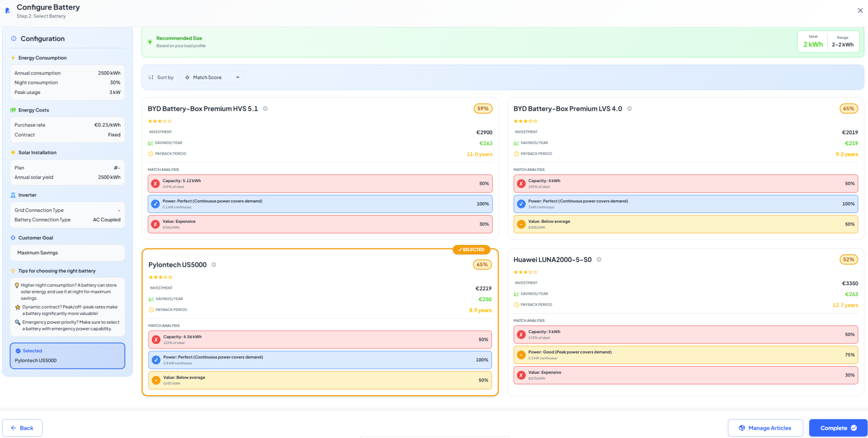Click the 9.2 years payback on LVS 4.0

click(847, 154)
